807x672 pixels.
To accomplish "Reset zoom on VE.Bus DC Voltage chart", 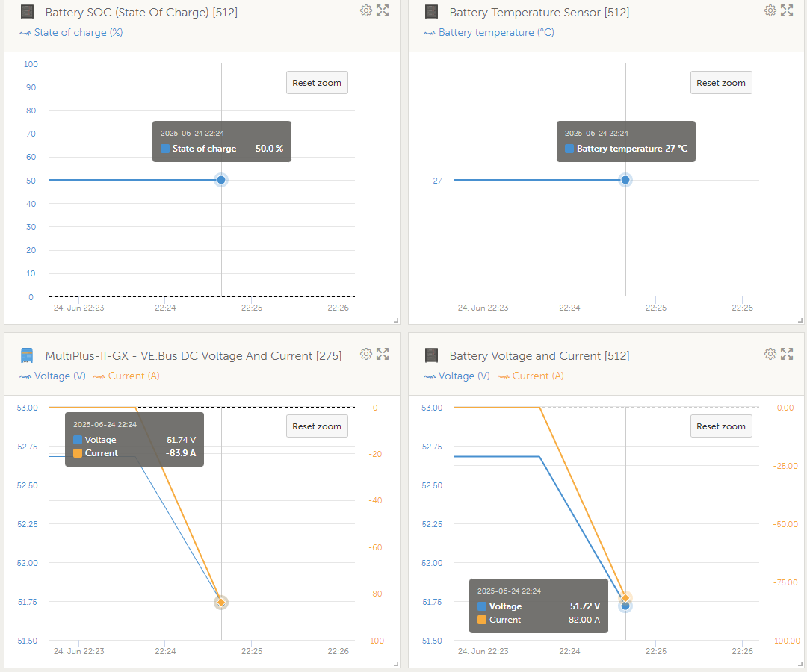I will click(x=317, y=426).
